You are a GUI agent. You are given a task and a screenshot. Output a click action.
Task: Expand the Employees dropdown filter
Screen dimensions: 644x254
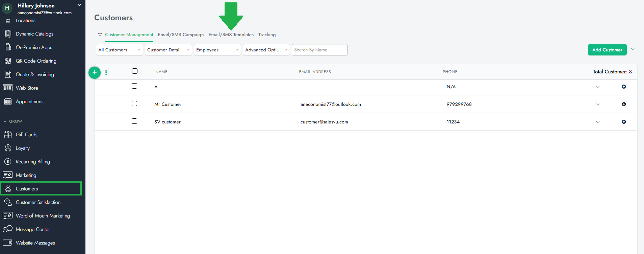pos(217,50)
